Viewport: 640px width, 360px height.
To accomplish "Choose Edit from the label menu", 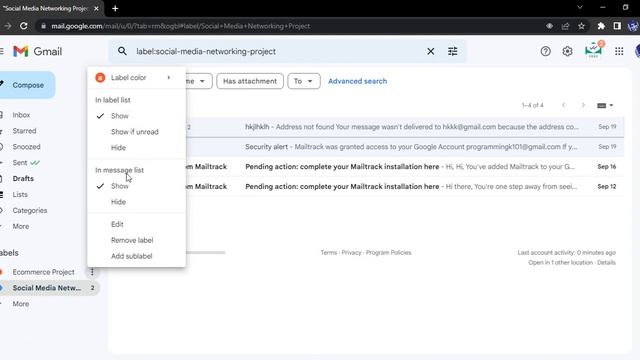I will (136, 224).
